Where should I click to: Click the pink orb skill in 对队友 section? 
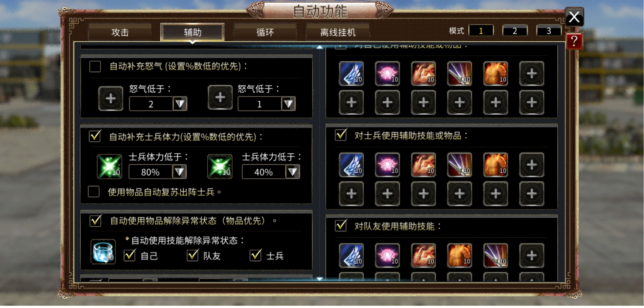pos(387,256)
